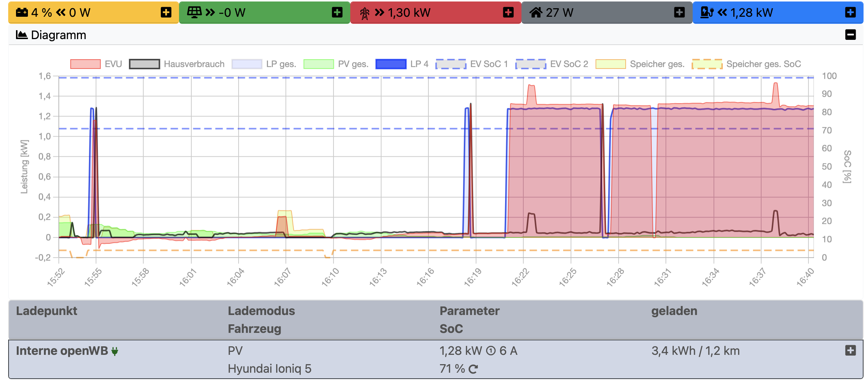
Task: Expand the Interne openWB charge point row
Action: coord(851,350)
